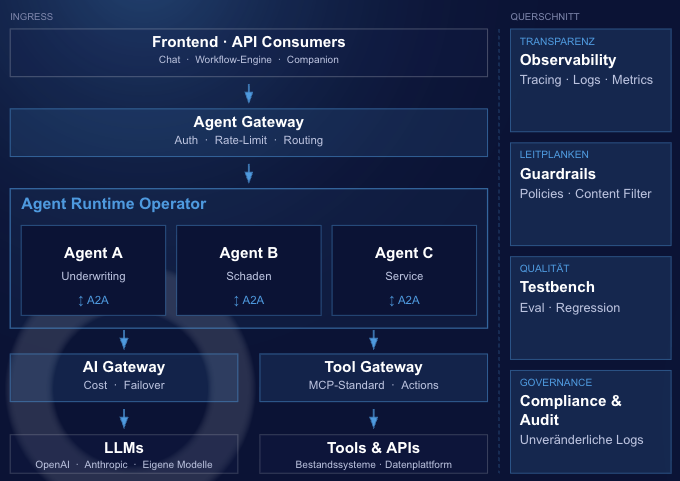Open the Guardrails panel under Leitplanken

[x=591, y=194]
